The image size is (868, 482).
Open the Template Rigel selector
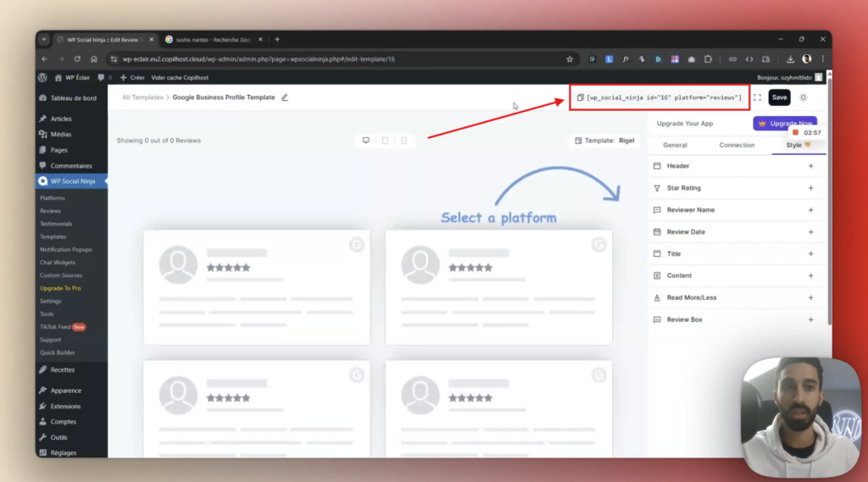coord(604,141)
